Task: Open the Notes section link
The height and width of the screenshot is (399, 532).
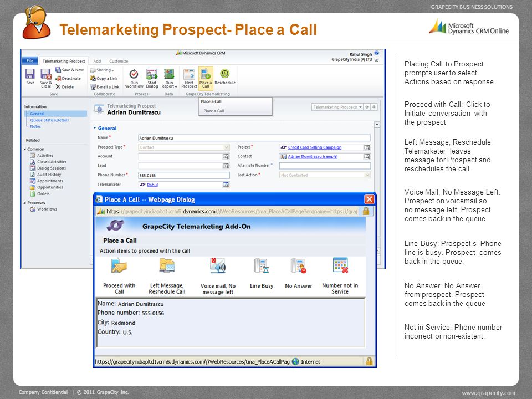Action: 35,126
